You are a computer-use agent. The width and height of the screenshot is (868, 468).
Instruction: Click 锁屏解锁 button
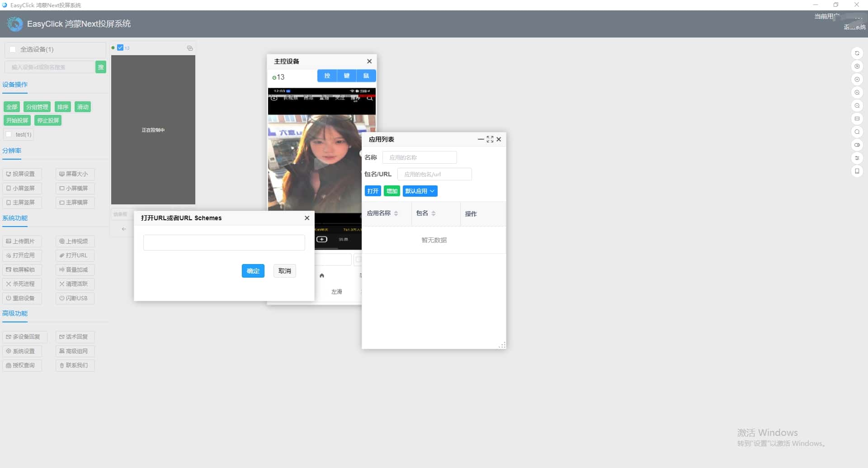22,270
